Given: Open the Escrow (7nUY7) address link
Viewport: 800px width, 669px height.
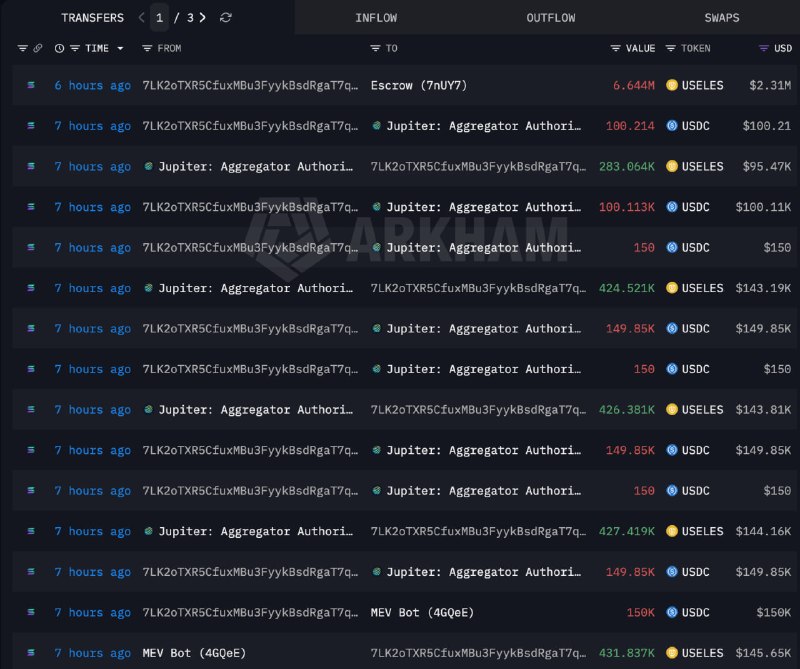Looking at the screenshot, I should tap(418, 85).
